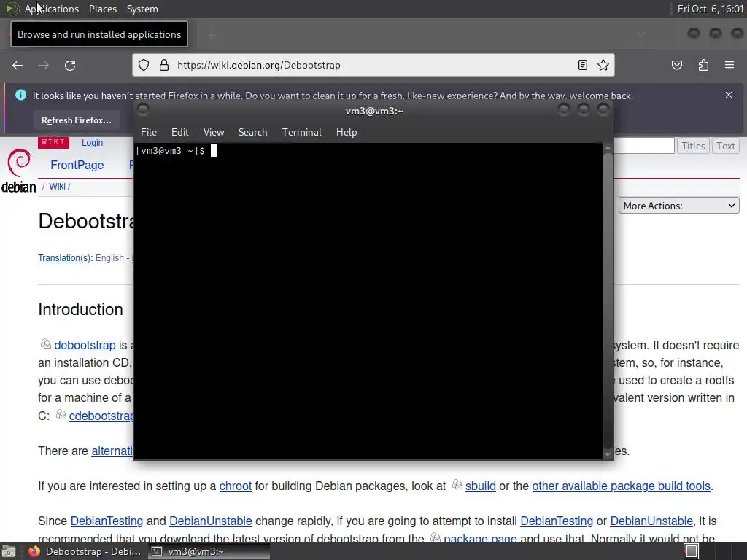The height and width of the screenshot is (560, 747).
Task: Open the new tab plus button
Action: pyautogui.click(x=212, y=34)
